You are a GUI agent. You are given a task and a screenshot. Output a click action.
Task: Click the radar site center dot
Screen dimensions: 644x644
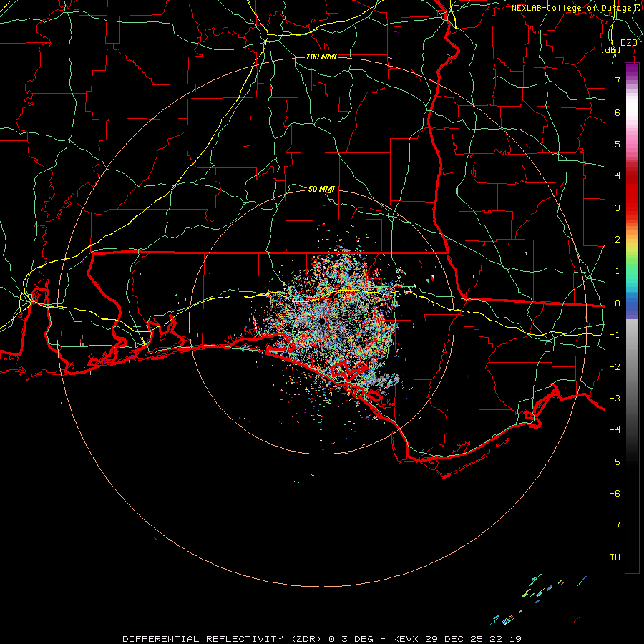click(x=321, y=321)
